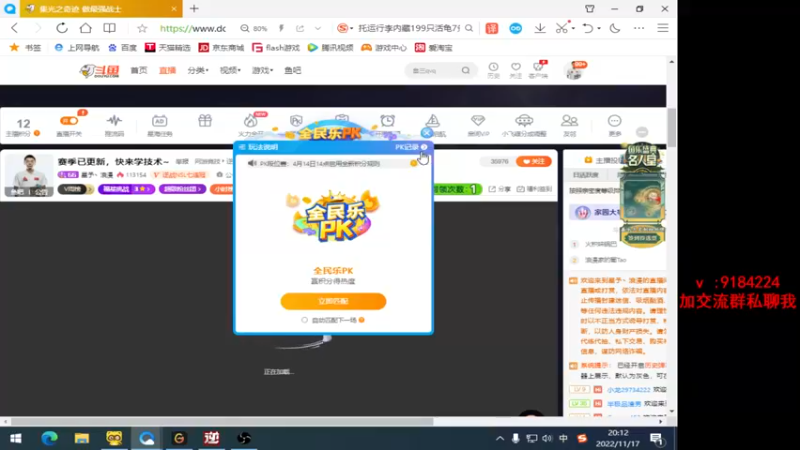The image size is (800, 450).
Task: Open 京东商城 bookmark
Action: (221, 47)
